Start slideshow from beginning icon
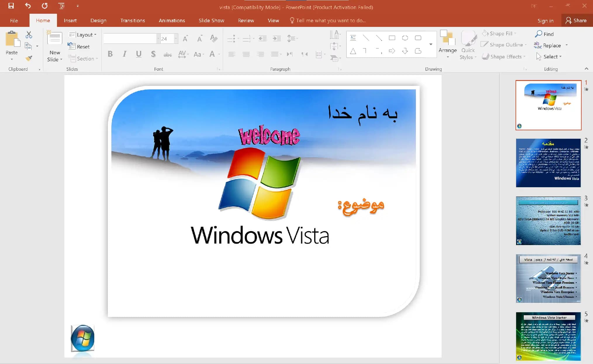 coord(61,6)
